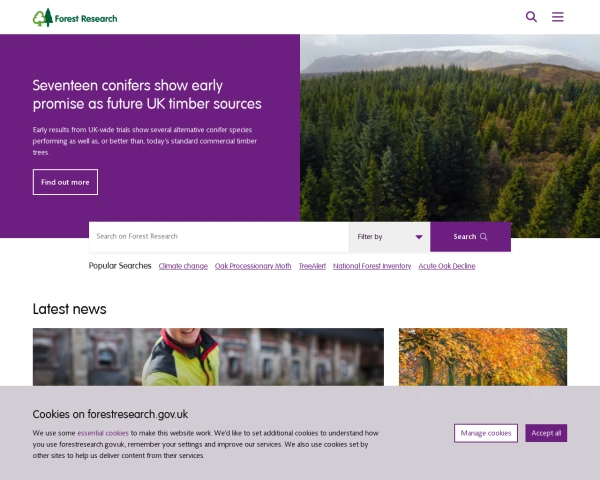Open the TreeAlert popular search link
600x480 pixels.
tap(312, 266)
